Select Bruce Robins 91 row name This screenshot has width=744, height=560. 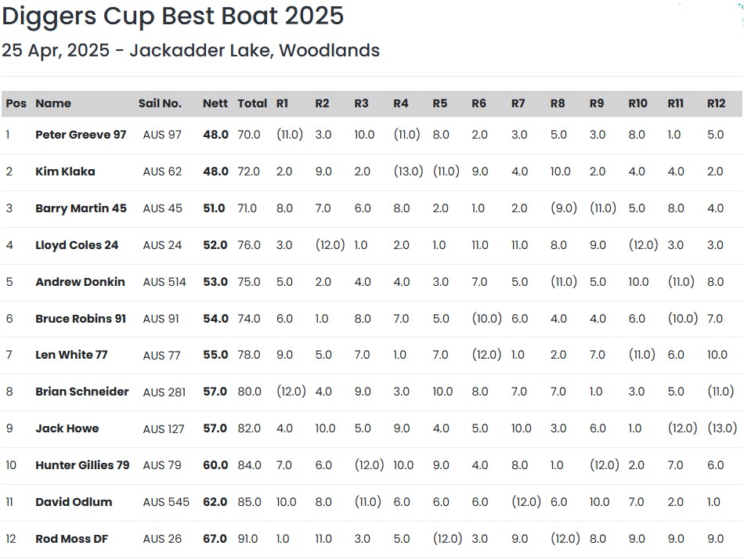(x=81, y=319)
